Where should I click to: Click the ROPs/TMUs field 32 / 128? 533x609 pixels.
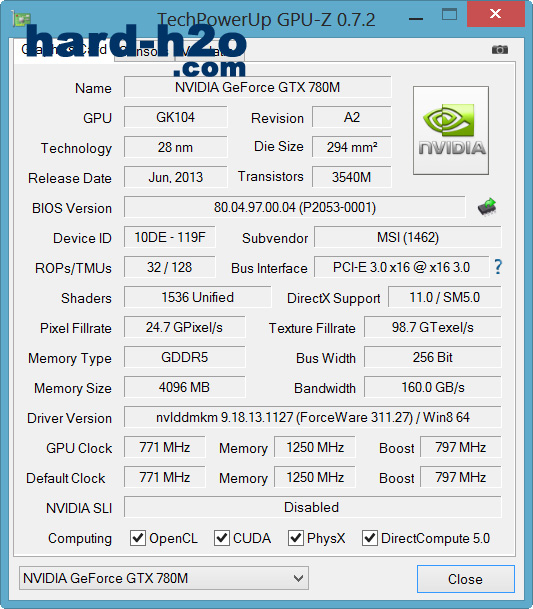click(x=170, y=267)
